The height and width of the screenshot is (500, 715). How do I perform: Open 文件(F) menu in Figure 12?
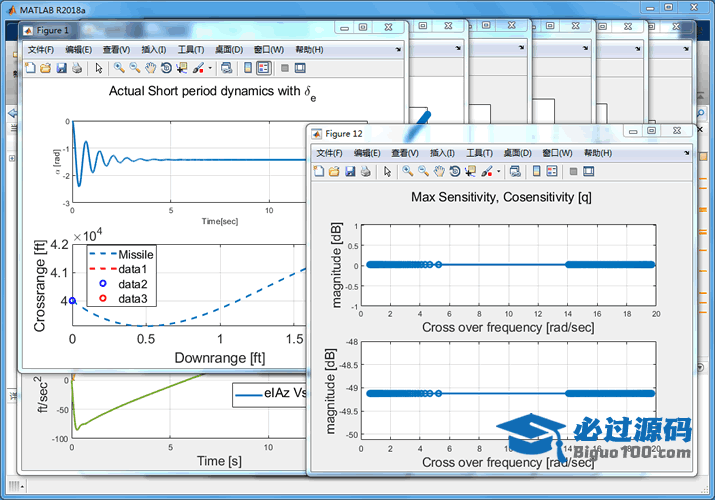(x=329, y=153)
